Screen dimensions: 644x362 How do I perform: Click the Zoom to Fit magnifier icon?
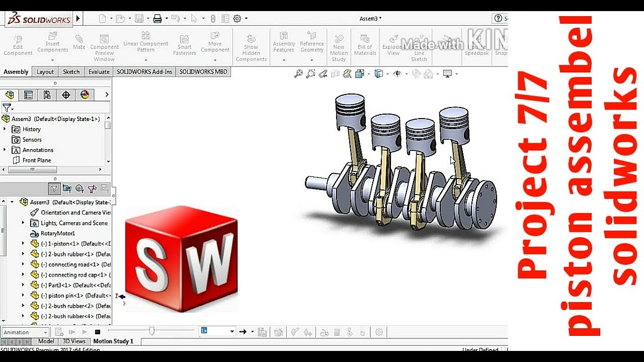[298, 74]
